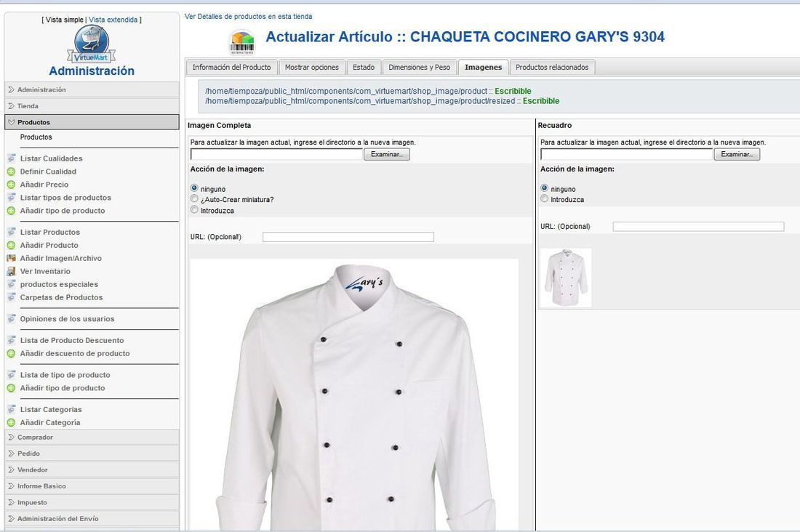Open the Carpetas de Productos link
Screen dimensions: 800x532
tap(61, 297)
